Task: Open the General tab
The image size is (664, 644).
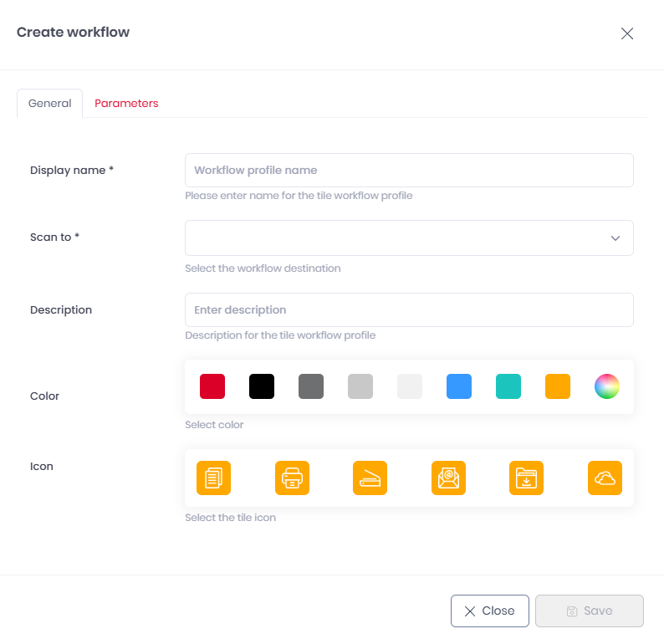Action: point(50,104)
